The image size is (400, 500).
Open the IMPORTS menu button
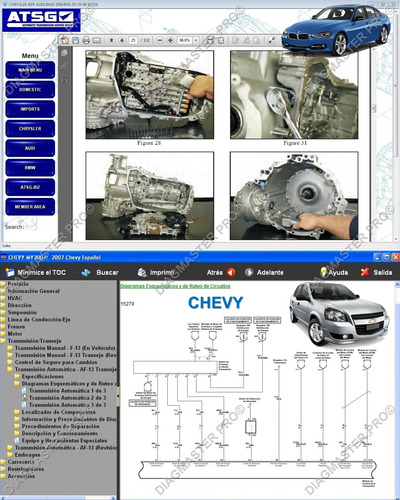click(x=30, y=109)
